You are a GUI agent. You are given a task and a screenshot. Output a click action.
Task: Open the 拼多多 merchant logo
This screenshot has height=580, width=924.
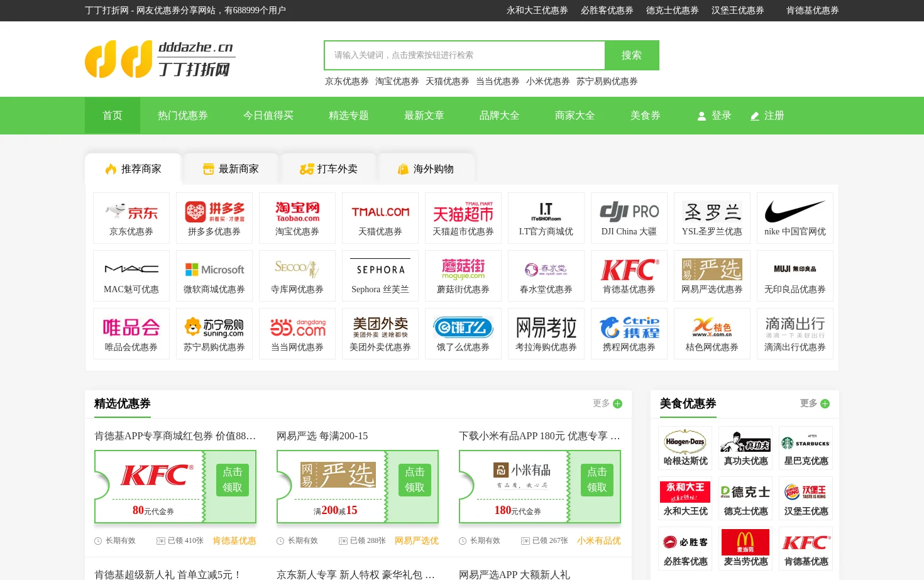tap(214, 212)
